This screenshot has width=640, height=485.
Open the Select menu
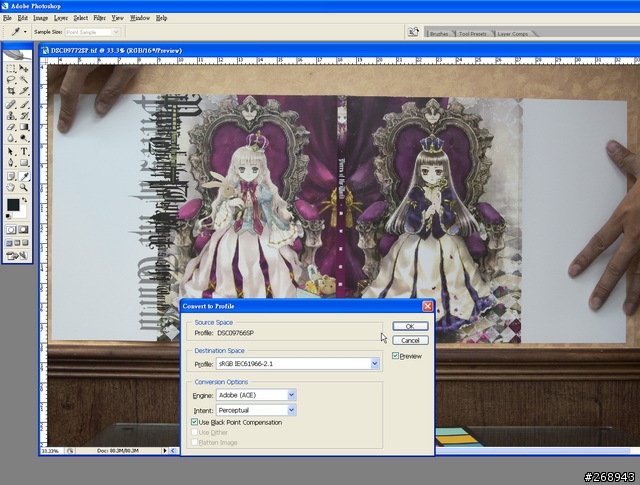pos(80,18)
